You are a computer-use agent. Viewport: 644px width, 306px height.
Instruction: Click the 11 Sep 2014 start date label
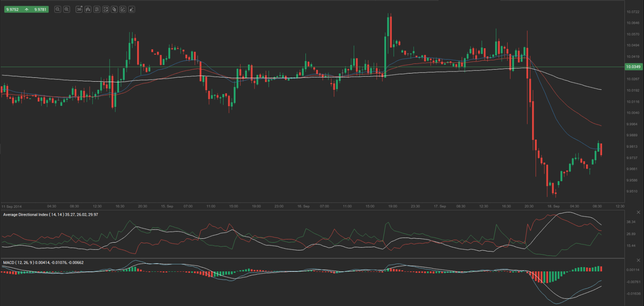click(12, 206)
